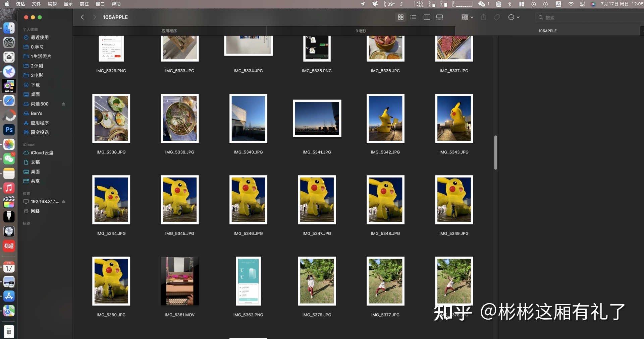Switch to the 应用程序 tab
Screen dimensions: 644x339
[x=169, y=31]
